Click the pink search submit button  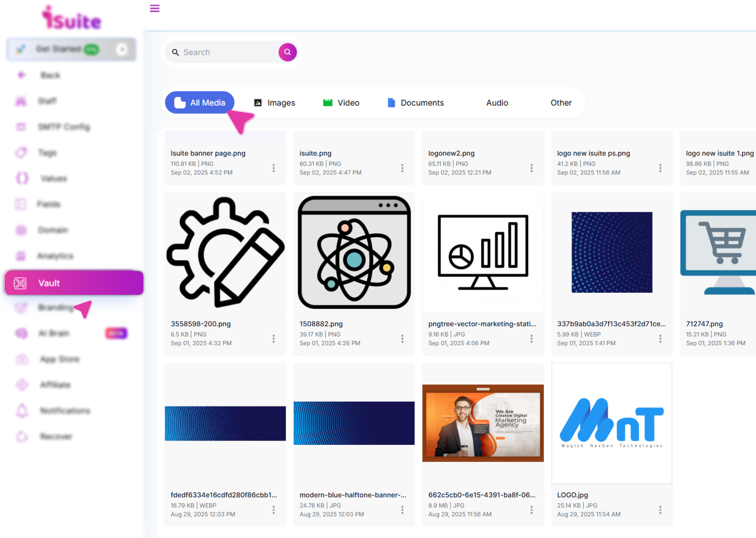[x=287, y=52]
